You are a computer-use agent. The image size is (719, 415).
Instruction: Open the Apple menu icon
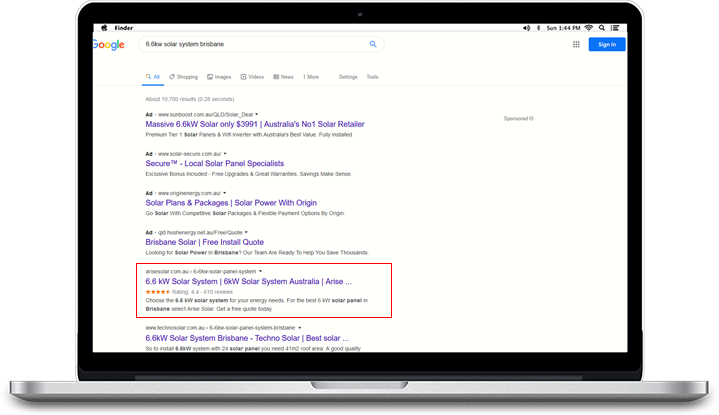(x=105, y=28)
